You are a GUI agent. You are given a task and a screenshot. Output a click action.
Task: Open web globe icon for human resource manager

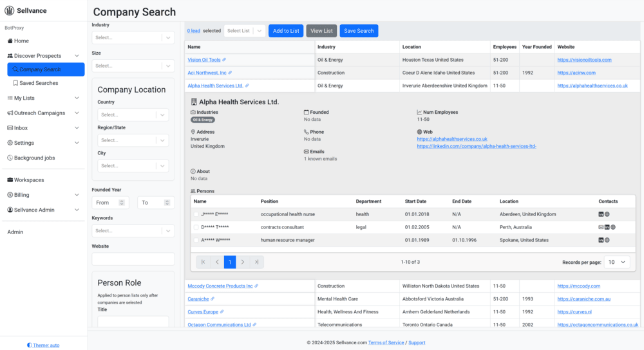[x=607, y=240]
